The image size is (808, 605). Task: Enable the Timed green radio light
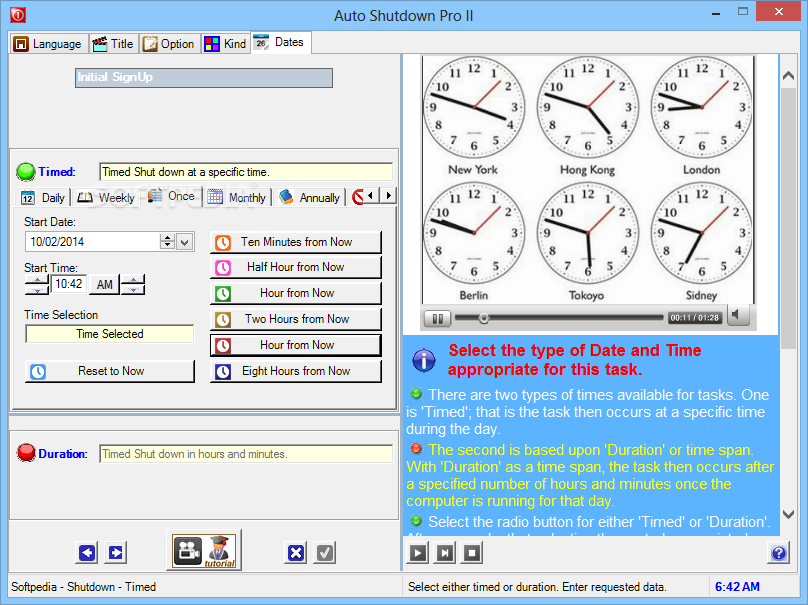point(25,172)
